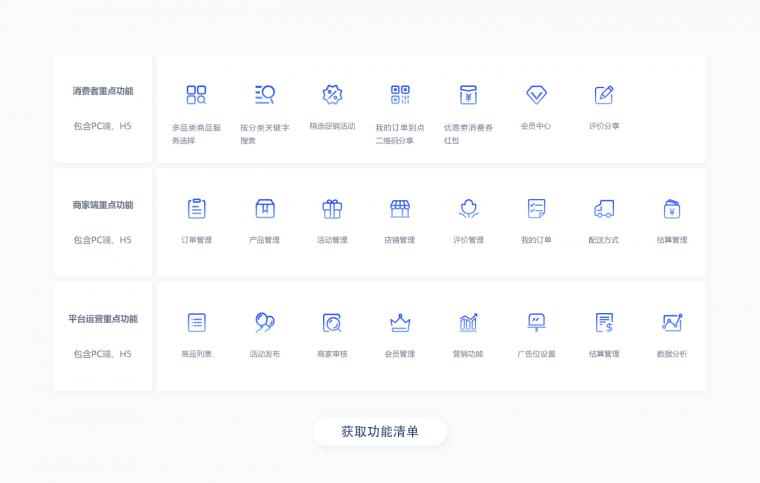Open the 按分类关键字搜索 search icon
The height and width of the screenshot is (483, 760).
tap(265, 95)
